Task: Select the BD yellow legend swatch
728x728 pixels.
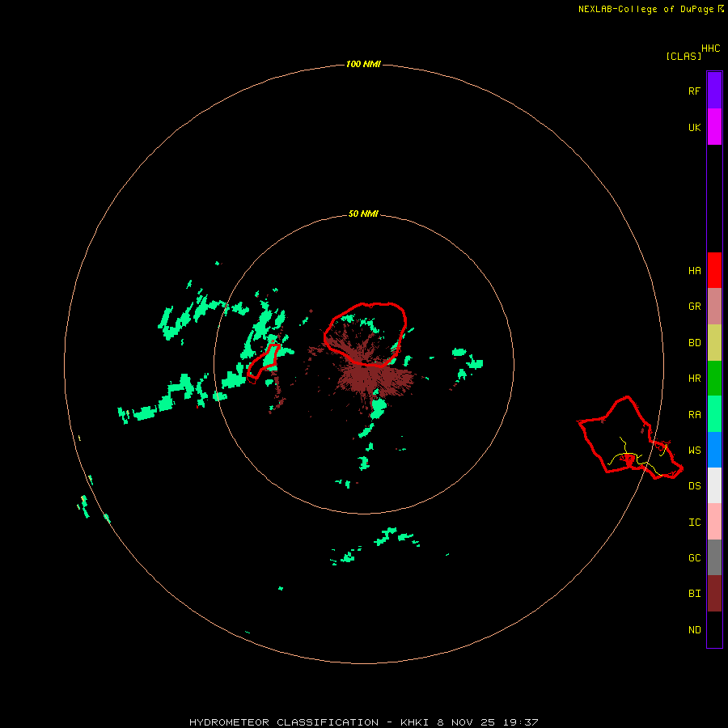Action: [714, 343]
